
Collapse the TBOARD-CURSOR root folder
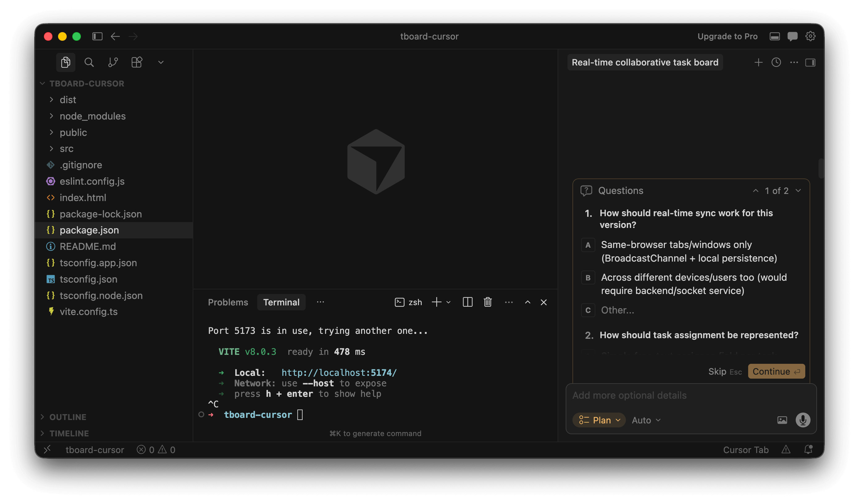(x=114, y=84)
